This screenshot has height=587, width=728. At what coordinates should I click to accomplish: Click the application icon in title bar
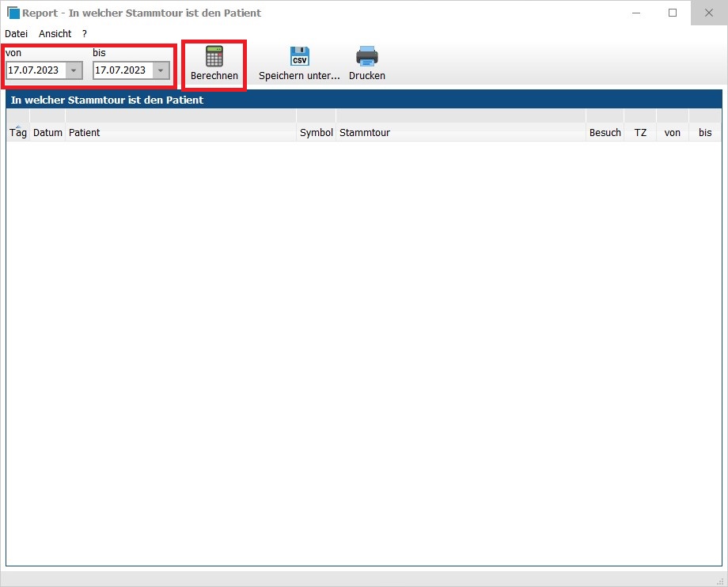coord(13,13)
